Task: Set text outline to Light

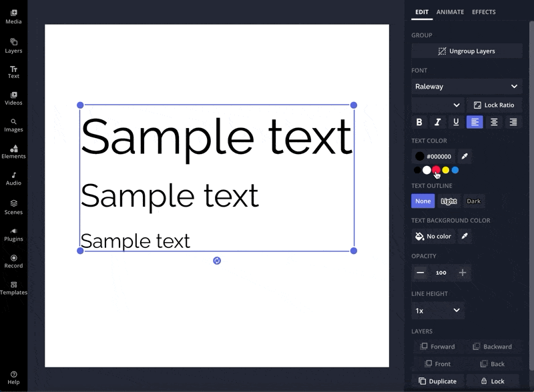Action: tap(449, 201)
